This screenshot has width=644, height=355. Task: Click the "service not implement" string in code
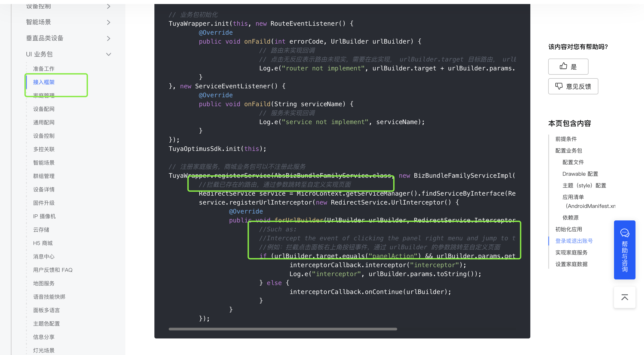(325, 122)
